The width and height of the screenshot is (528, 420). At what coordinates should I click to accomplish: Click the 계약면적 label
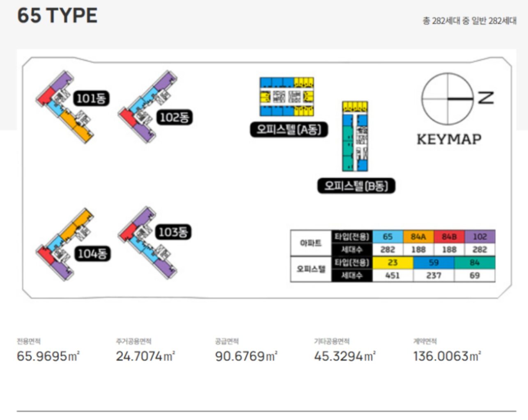[425, 341]
